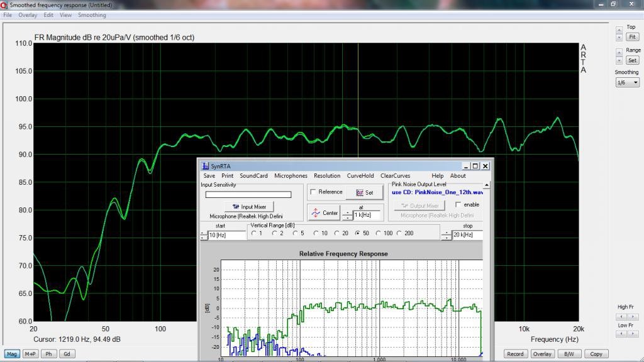The image size is (644, 362).
Task: Open the CurveHold menu in SynRTA
Action: (x=360, y=176)
